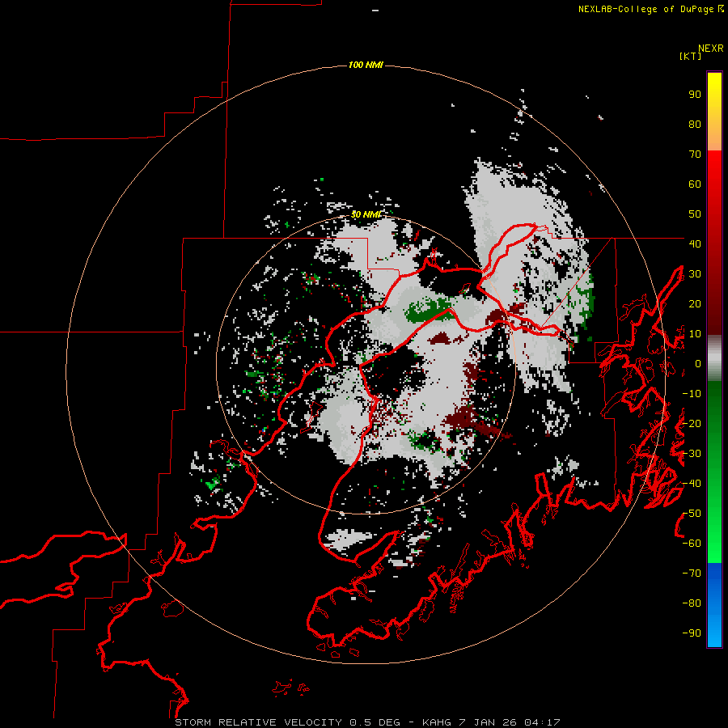The image size is (728, 728).
Task: Click the -50 value on the velocity scale
Action: 692,514
